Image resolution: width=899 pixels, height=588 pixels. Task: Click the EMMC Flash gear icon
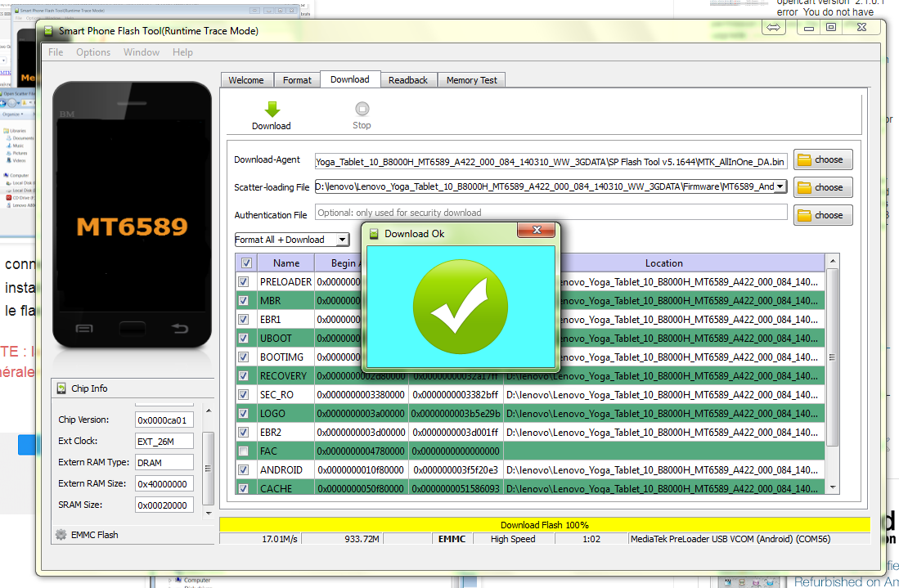coord(61,535)
